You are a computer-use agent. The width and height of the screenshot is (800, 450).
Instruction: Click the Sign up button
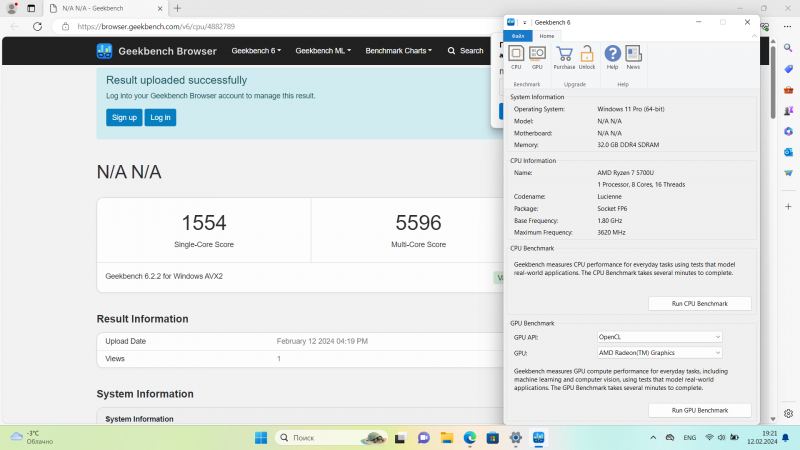point(124,117)
